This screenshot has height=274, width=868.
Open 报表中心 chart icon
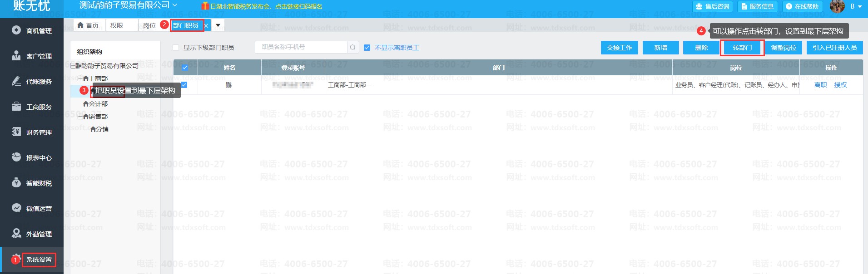pos(16,157)
